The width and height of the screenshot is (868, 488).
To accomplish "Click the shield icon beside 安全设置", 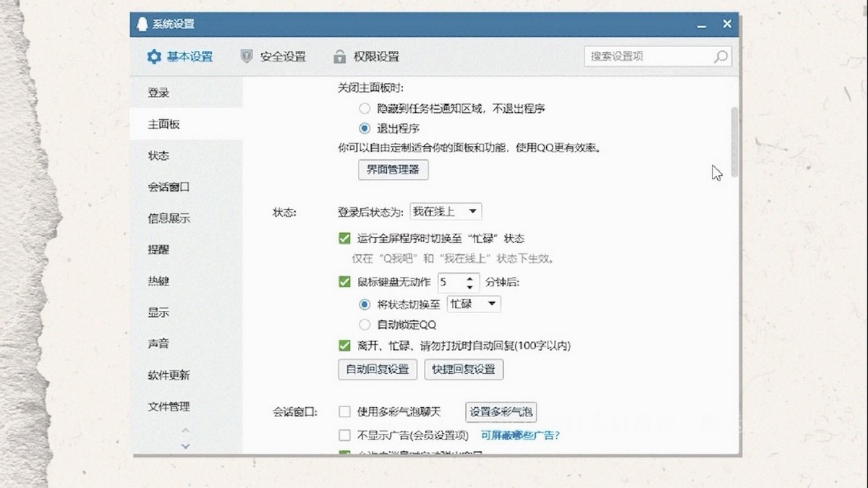I will click(246, 56).
